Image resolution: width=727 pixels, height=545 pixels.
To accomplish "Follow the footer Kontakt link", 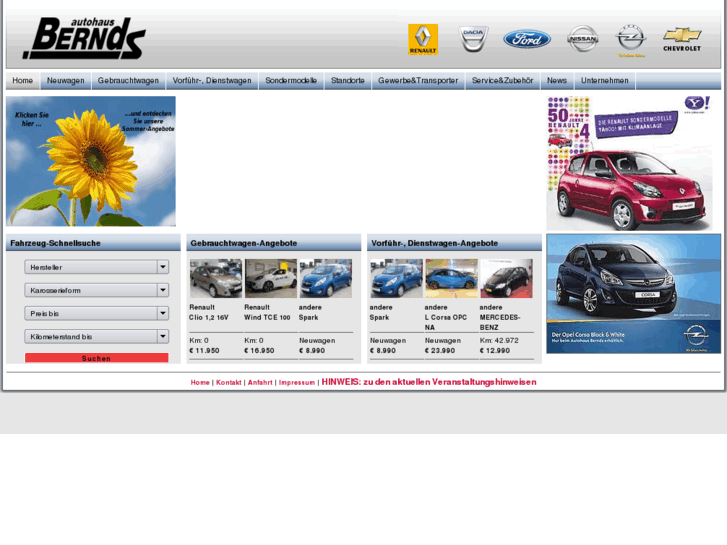I will coord(229,383).
